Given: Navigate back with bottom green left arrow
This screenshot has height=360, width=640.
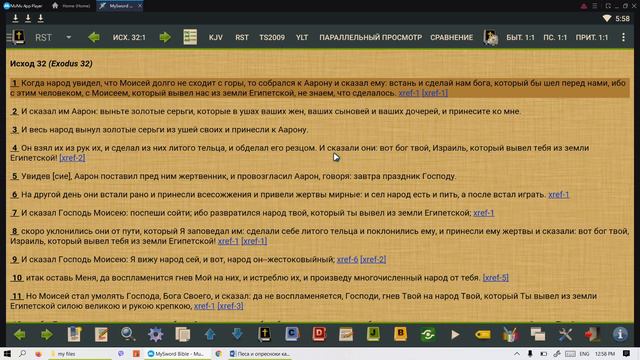Looking at the screenshot, I should 20,335.
